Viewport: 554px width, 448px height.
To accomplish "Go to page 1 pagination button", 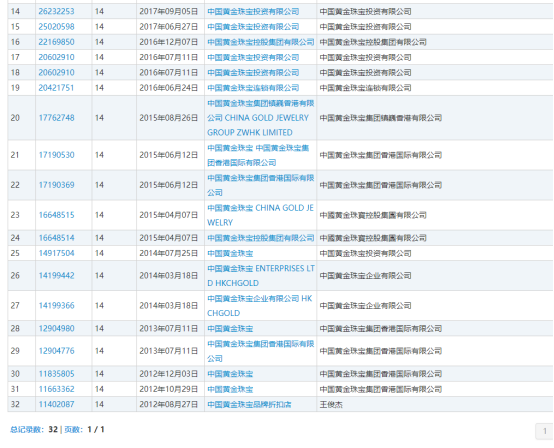I will click(x=544, y=431).
